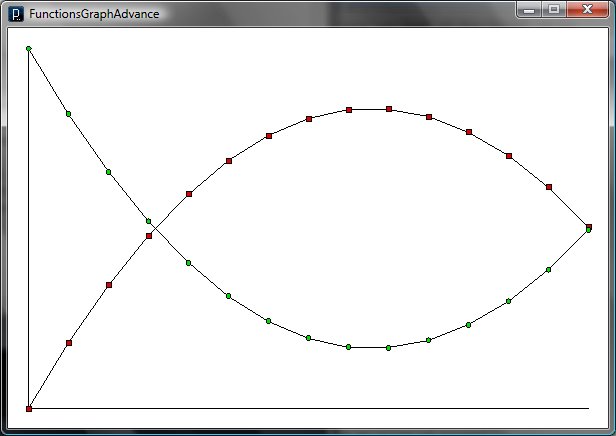Select the red square marker at the graph origin

tap(29, 409)
